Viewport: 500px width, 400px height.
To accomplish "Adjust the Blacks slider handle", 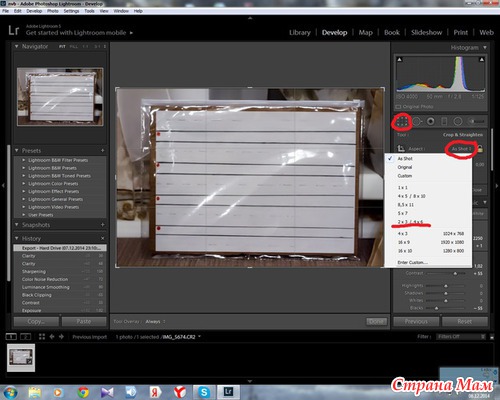I will point(436,308).
